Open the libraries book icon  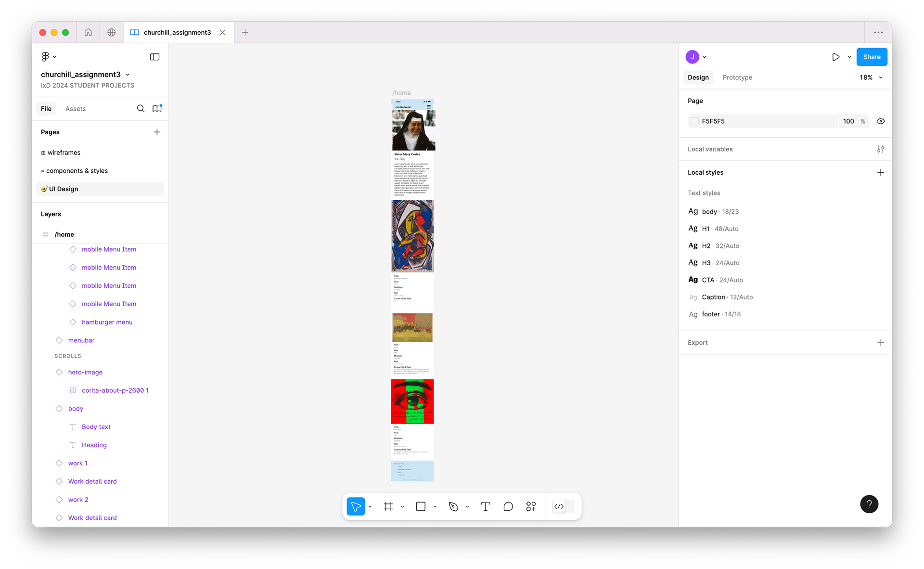click(157, 109)
